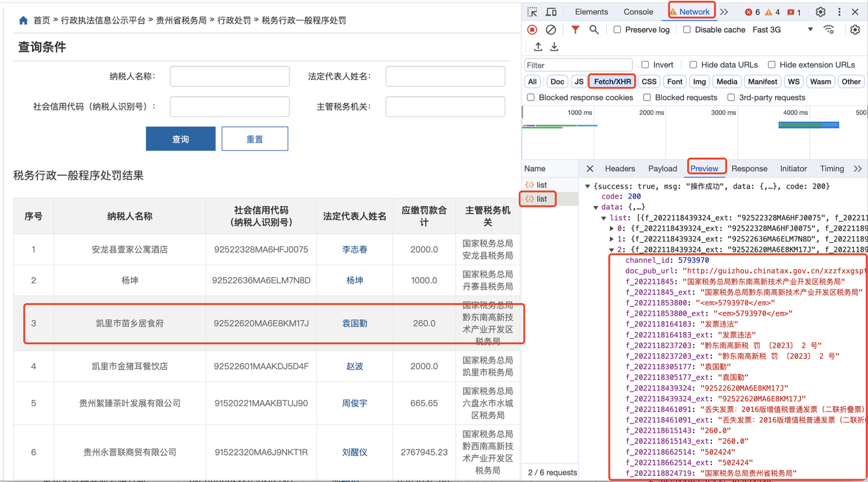
Task: Show more request detail tabs
Action: tap(858, 169)
